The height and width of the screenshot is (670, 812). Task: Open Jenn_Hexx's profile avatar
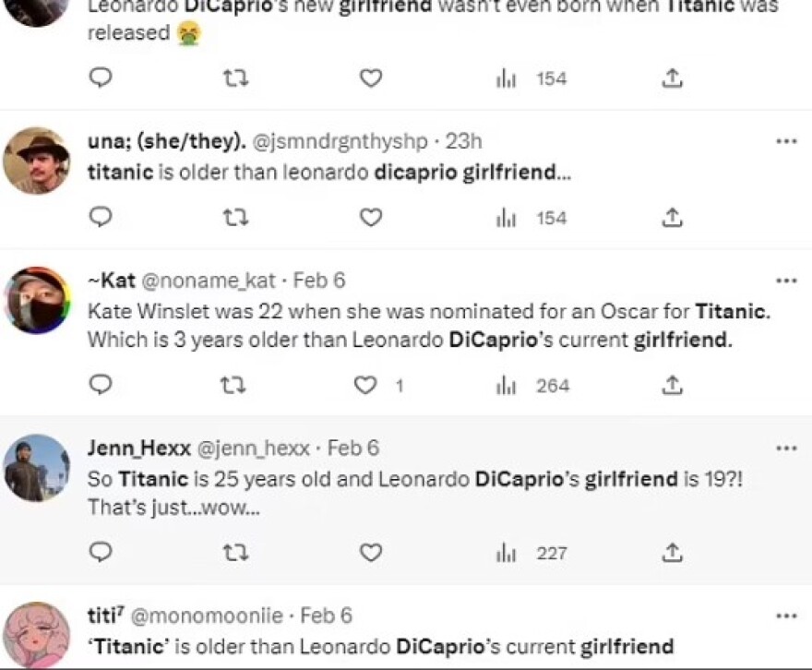(37, 467)
